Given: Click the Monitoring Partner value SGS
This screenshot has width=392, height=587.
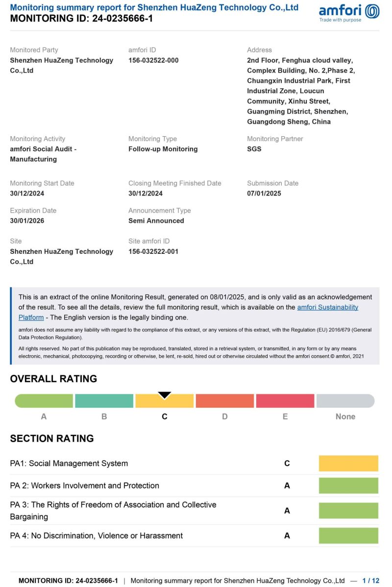Looking at the screenshot, I should click(254, 149).
